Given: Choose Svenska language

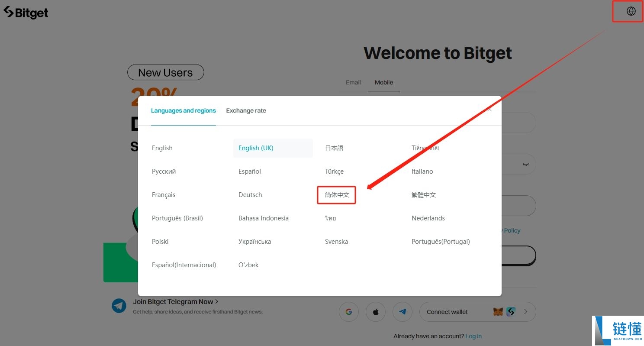Looking at the screenshot, I should (336, 242).
